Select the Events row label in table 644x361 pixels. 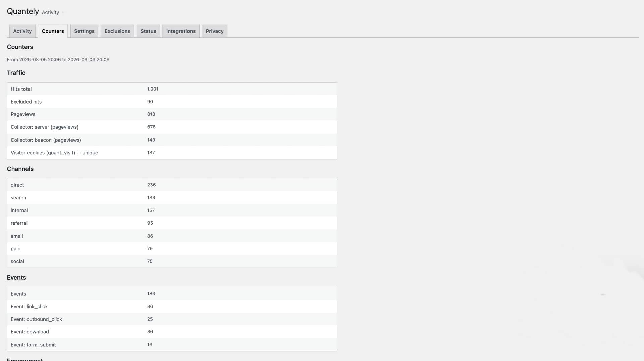click(18, 294)
